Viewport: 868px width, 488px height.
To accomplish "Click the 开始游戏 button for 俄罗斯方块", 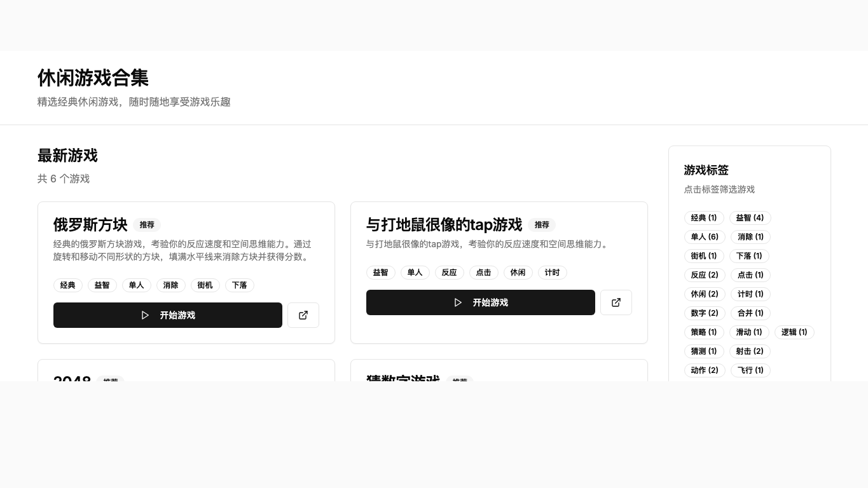I will tap(168, 315).
